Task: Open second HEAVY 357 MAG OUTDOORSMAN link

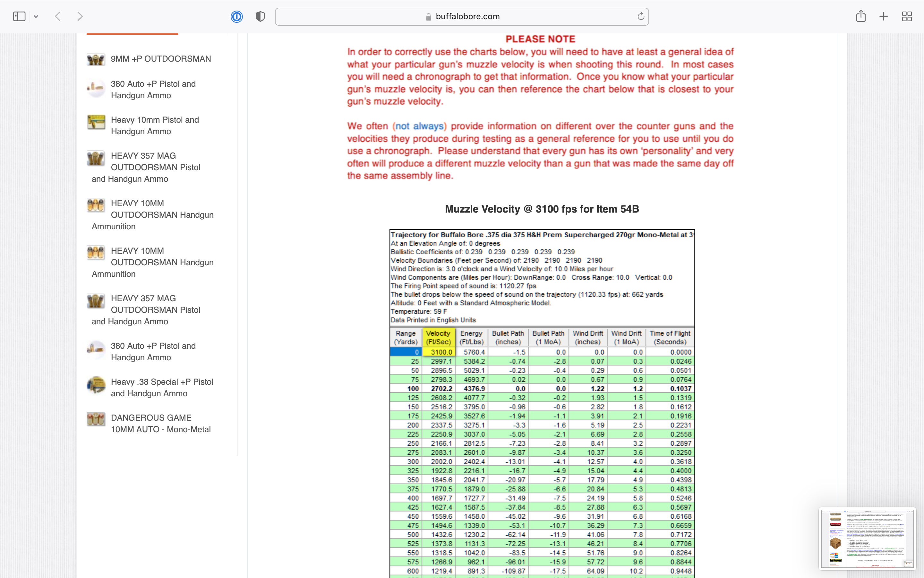Action: (146, 310)
